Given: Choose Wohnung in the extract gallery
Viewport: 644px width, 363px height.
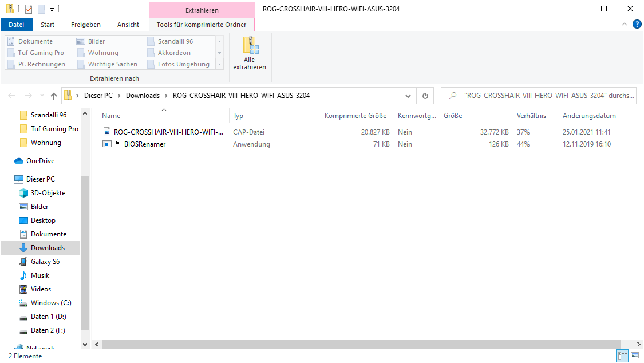Looking at the screenshot, I should point(98,53).
